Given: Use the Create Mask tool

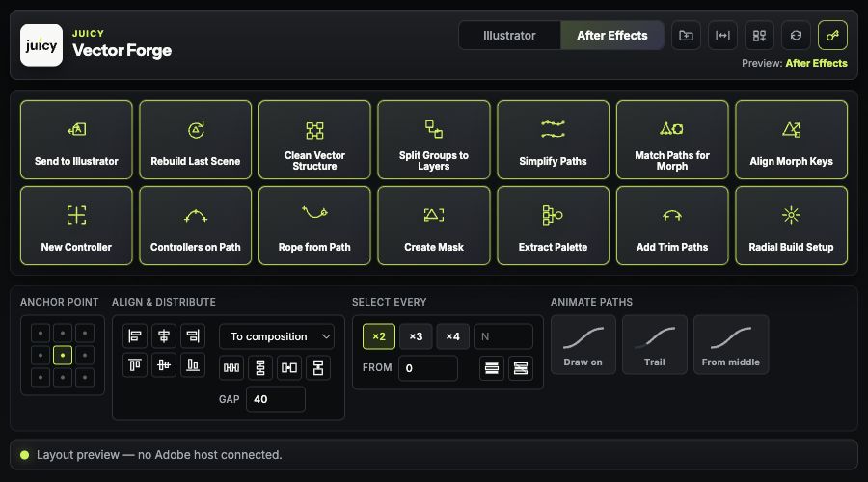Looking at the screenshot, I should coord(434,226).
